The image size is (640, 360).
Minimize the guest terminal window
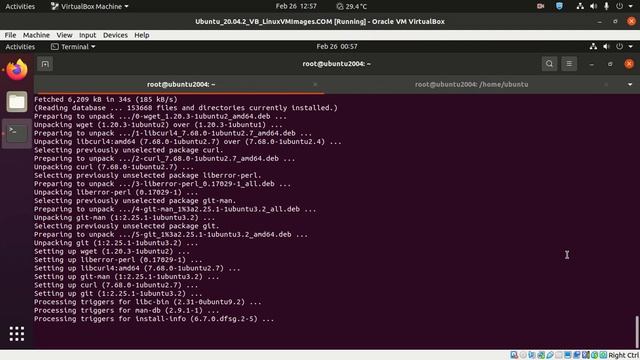(x=591, y=64)
